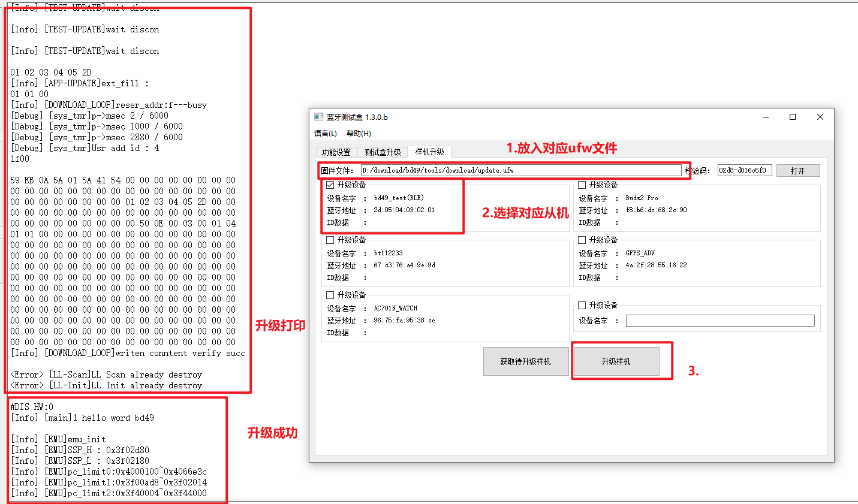Screen dimensions: 858x504
Task: Click the 蓝牙测试盒 title bar app icon
Action: (318, 117)
